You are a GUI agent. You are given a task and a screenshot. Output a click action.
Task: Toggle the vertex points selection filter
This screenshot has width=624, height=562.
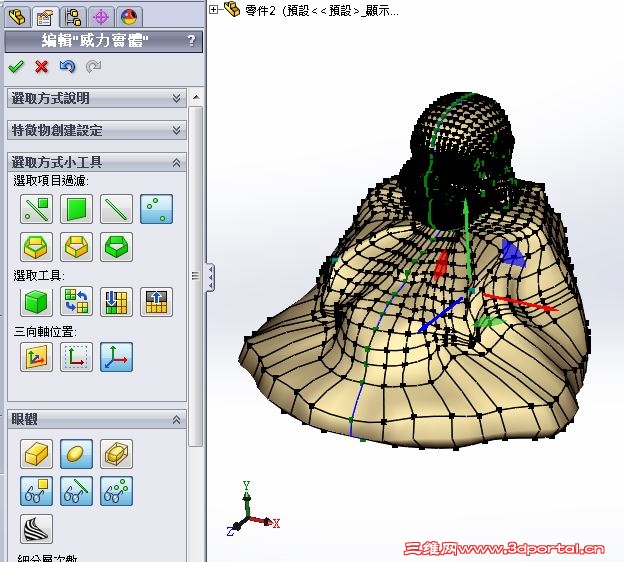(156, 209)
